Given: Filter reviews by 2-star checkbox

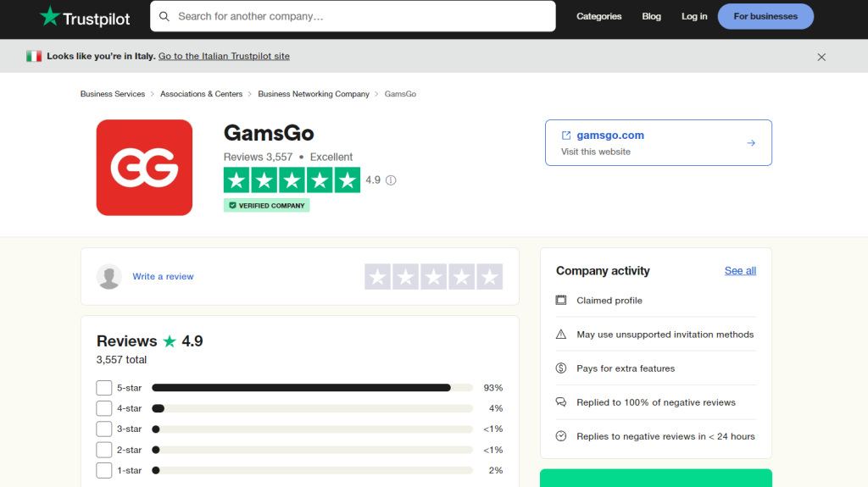Looking at the screenshot, I should [x=104, y=450].
